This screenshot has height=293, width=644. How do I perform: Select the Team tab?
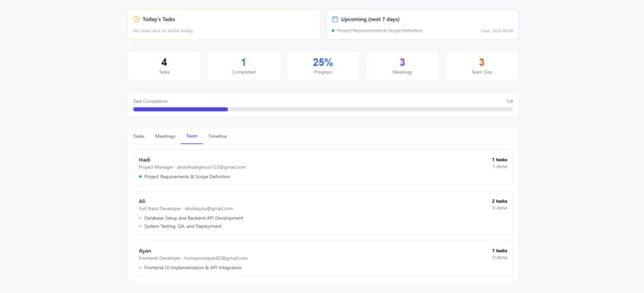pos(192,137)
